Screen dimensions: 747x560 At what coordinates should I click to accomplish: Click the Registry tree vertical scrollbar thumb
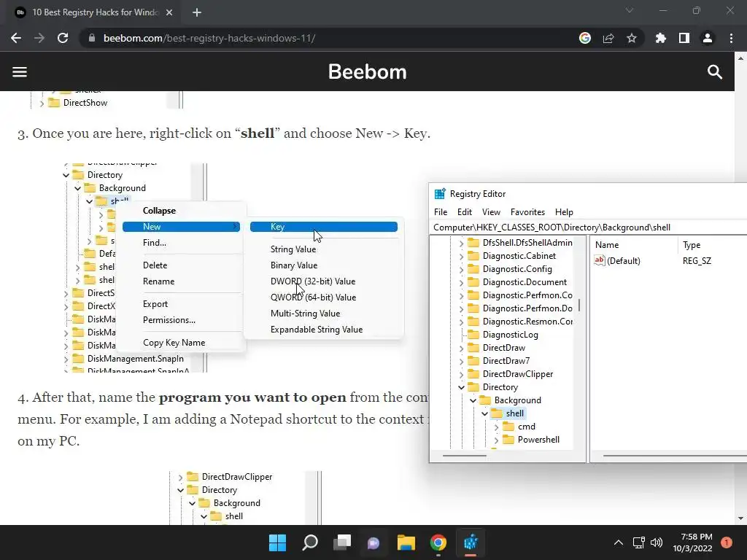(x=578, y=305)
